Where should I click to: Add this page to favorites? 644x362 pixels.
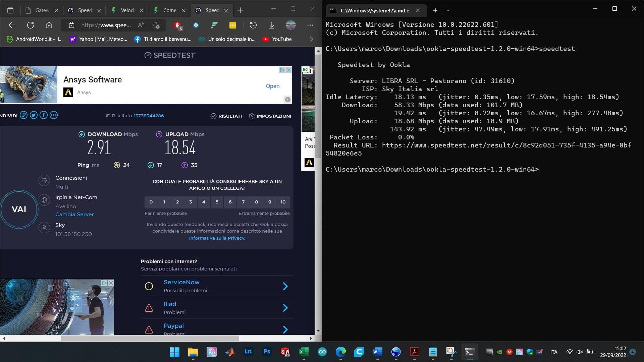[156, 25]
